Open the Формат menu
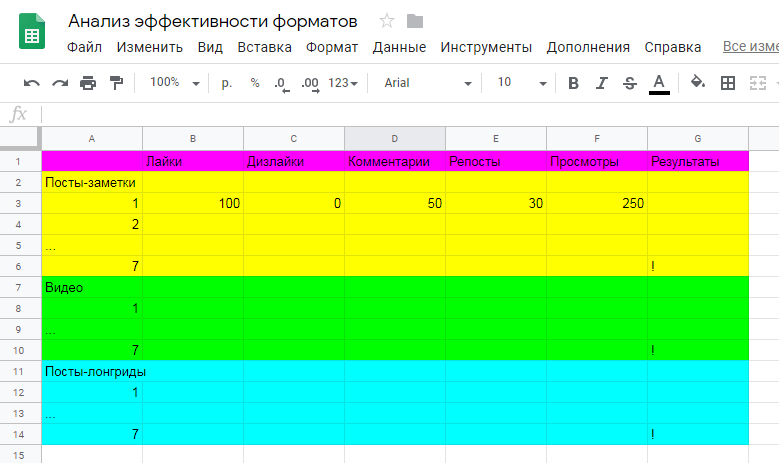 [332, 47]
